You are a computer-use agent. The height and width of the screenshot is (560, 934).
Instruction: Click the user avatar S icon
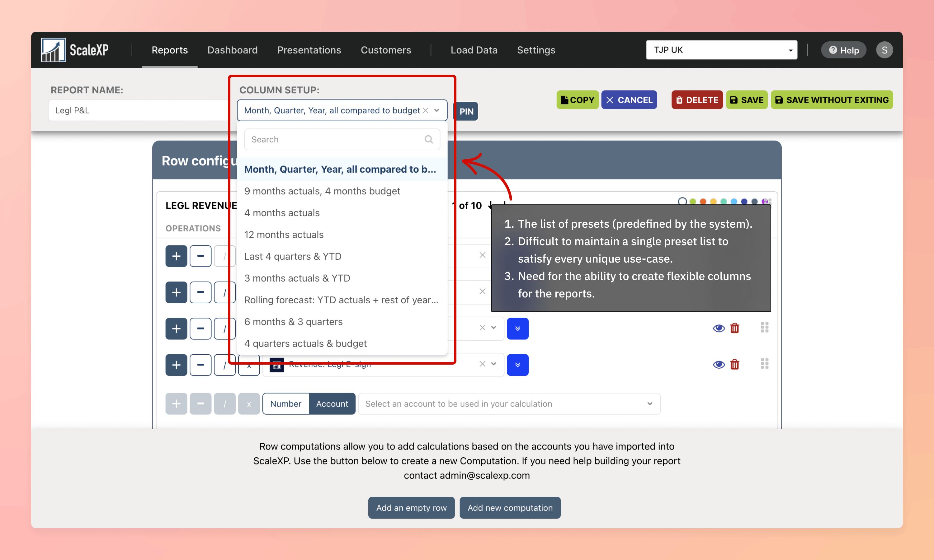tap(884, 50)
